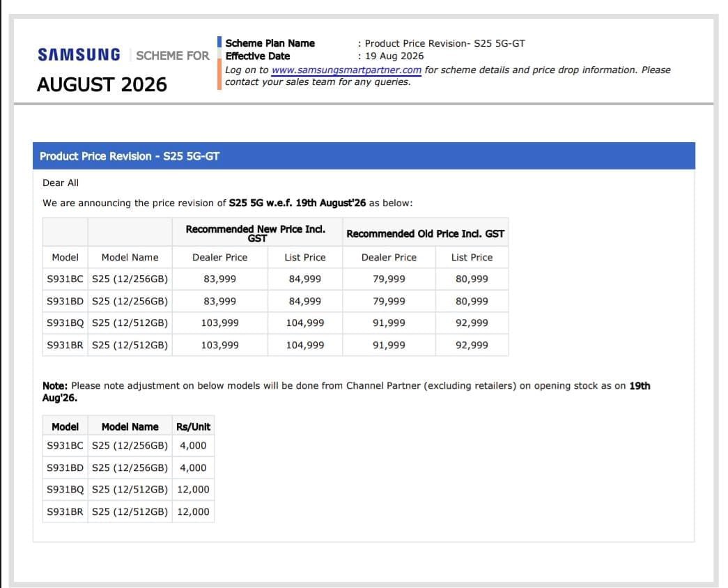Click 'Recommended Old Price Incl. GST' column header
The width and height of the screenshot is (728, 588).
tap(425, 233)
